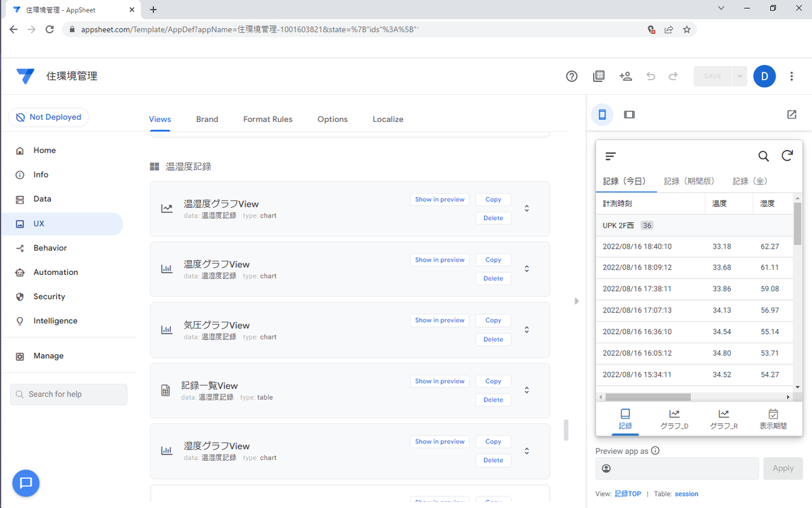Viewport: 812px width, 508px height.
Task: Go back in browser history
Action: [14, 29]
